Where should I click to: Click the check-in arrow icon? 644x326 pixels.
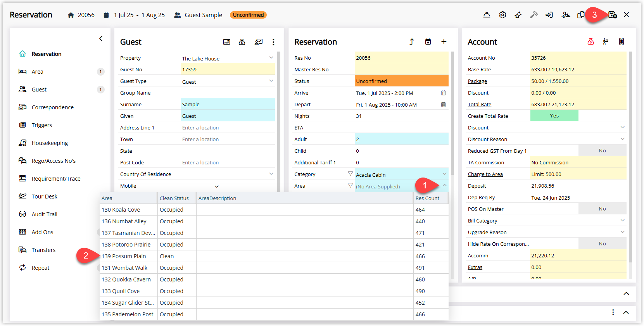point(549,15)
